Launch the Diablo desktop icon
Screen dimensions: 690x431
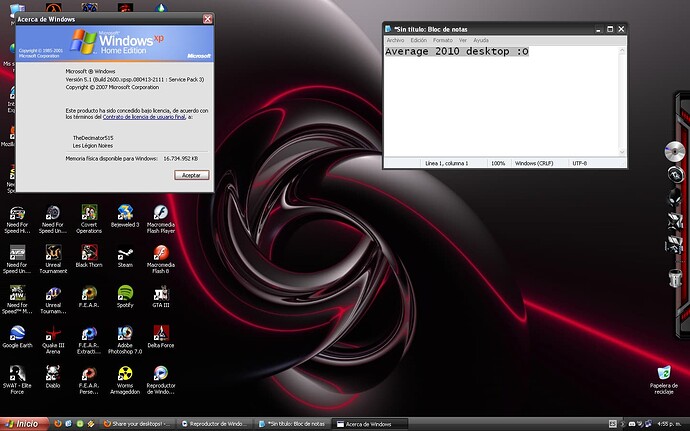[53, 372]
